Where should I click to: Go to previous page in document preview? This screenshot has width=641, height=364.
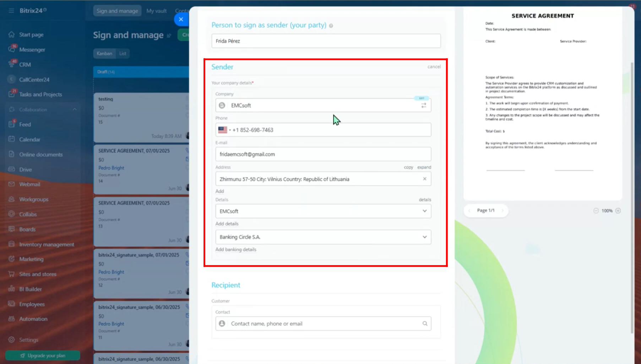click(469, 211)
